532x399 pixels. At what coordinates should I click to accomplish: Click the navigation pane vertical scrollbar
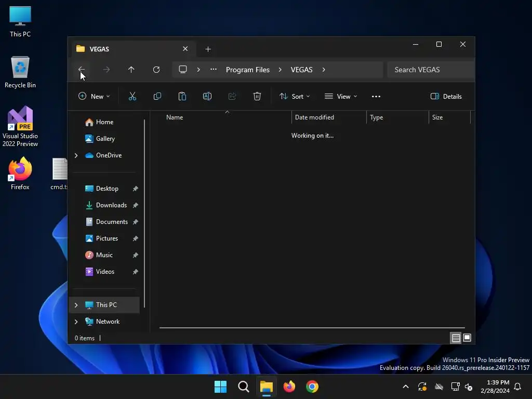144,214
